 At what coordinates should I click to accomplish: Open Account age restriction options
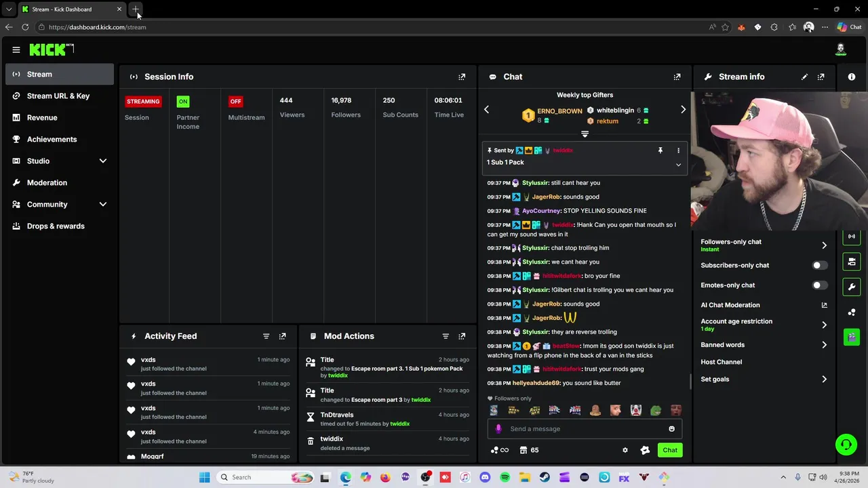pyautogui.click(x=764, y=325)
